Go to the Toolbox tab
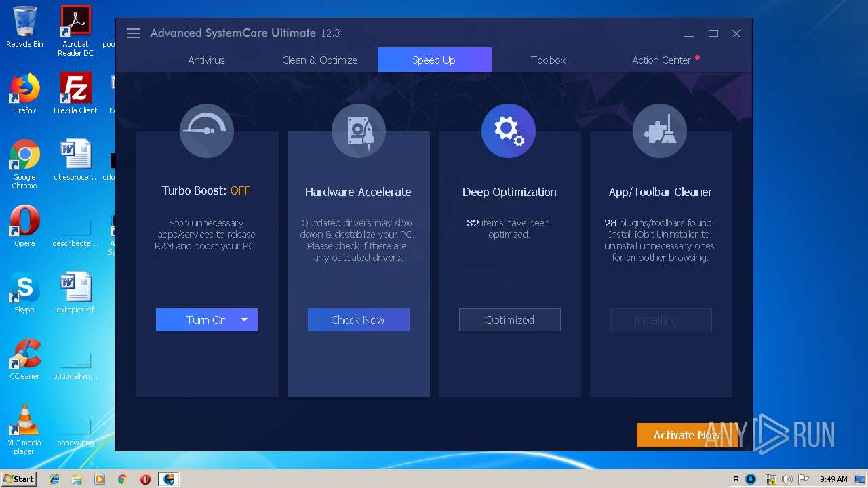The image size is (868, 488). click(x=548, y=60)
